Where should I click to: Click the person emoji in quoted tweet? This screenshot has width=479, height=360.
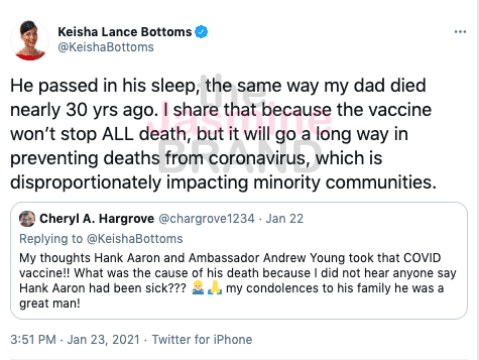198,288
